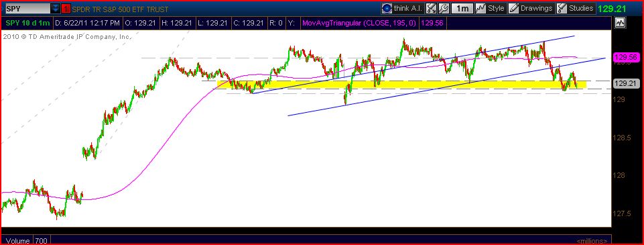Click the Studies flask icon
This screenshot has width=644, height=245.
562,8
